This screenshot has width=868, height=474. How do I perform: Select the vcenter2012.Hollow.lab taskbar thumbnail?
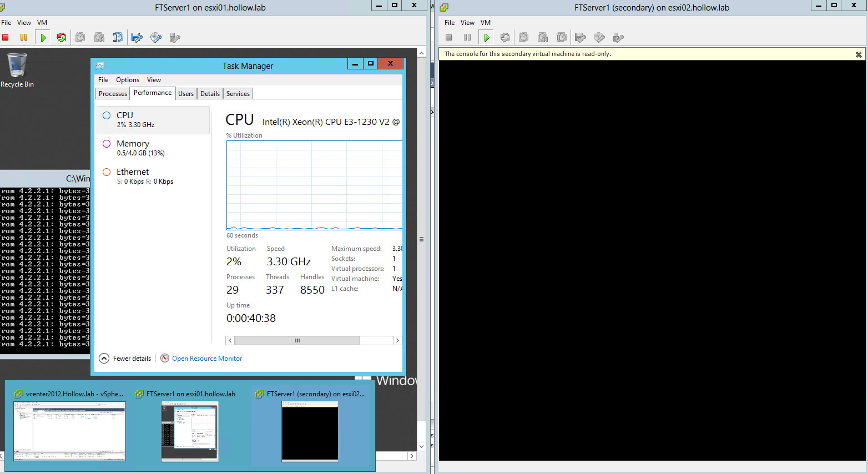(69, 426)
